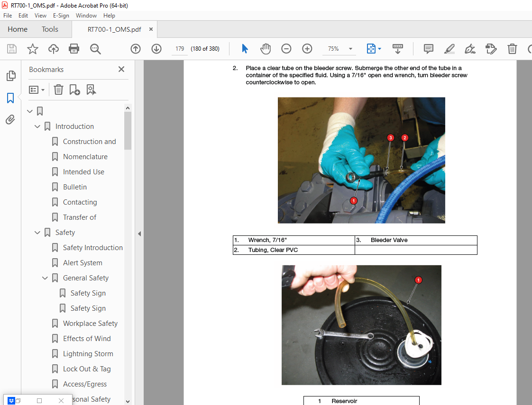Screen dimensions: 532x405
Task: Collapse navigation pane with triangle handle
Action: [x=139, y=234]
